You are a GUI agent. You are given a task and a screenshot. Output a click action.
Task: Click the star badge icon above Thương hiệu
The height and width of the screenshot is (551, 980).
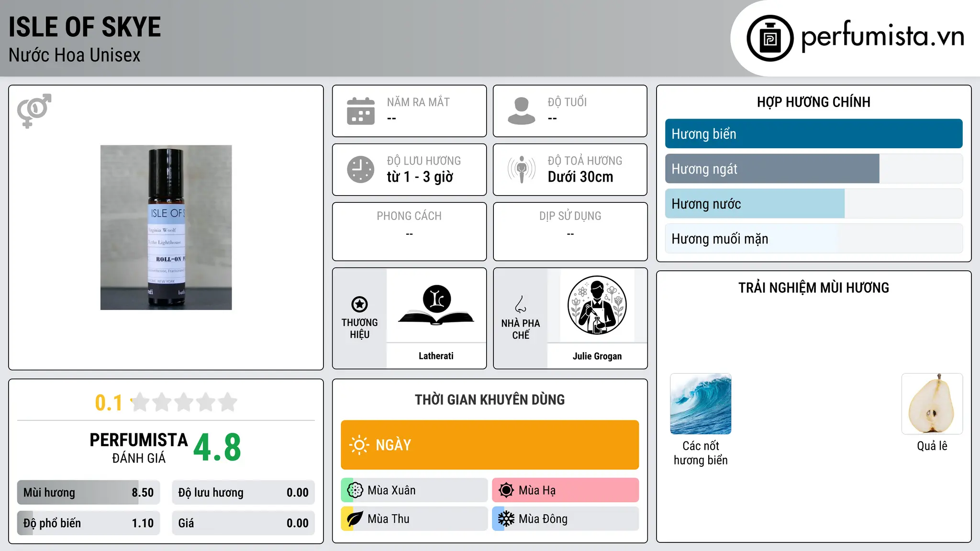[x=359, y=304]
